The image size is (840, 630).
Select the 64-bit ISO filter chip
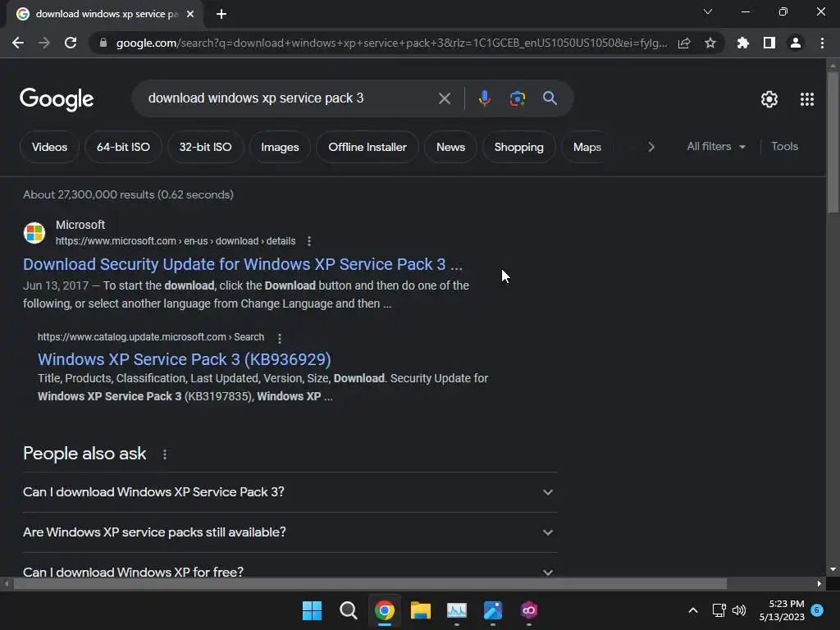pyautogui.click(x=123, y=147)
